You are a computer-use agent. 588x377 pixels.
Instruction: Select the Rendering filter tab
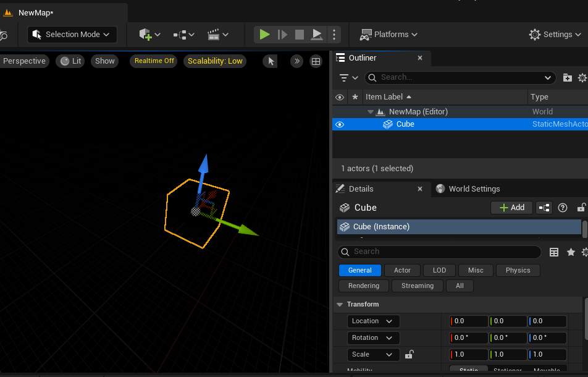(x=363, y=286)
